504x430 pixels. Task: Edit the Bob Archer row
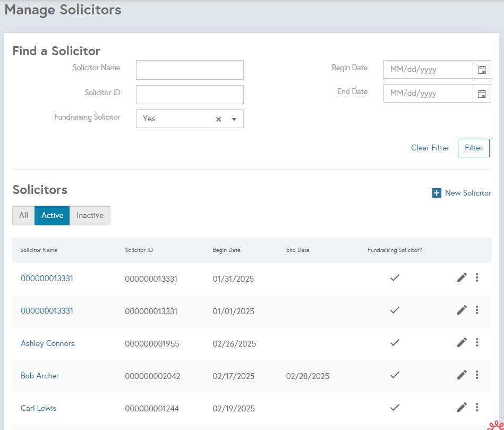[462, 375]
